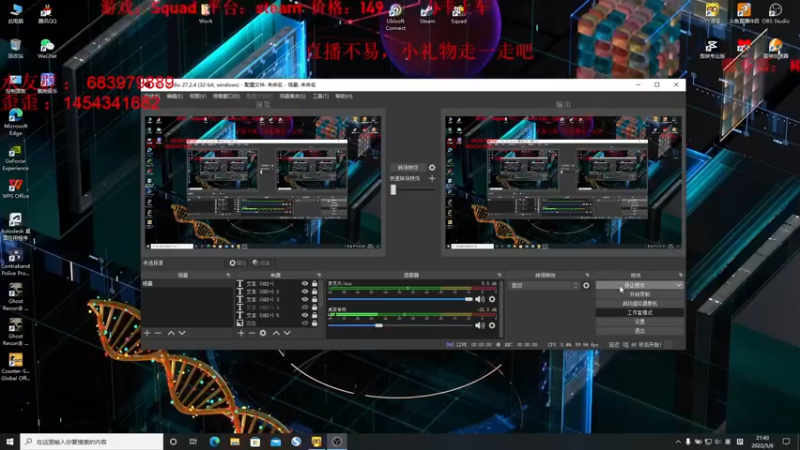800x450 pixels.
Task: Pop out the scene transitions dock panel
Action: (x=588, y=275)
